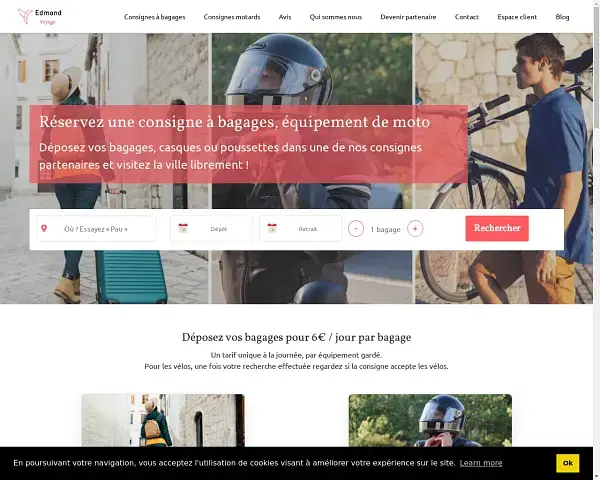This screenshot has width=600, height=480.
Task: Click the location pin icon
Action: [x=44, y=229]
